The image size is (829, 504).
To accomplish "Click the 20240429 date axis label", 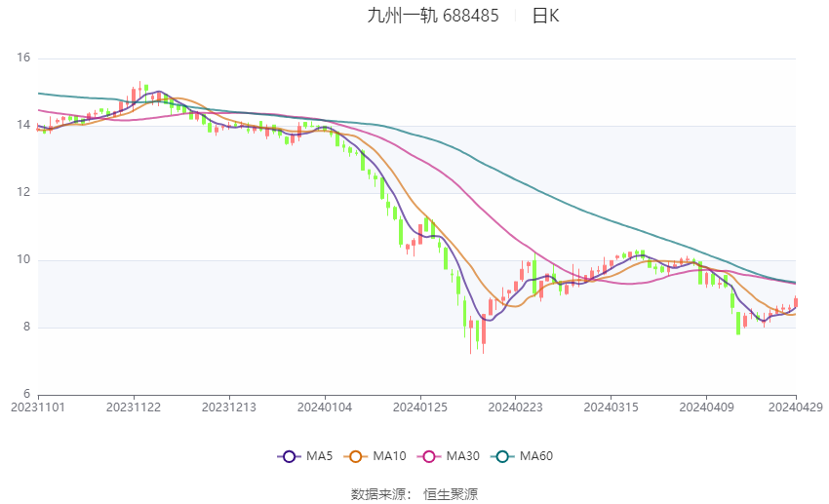I will point(795,407).
